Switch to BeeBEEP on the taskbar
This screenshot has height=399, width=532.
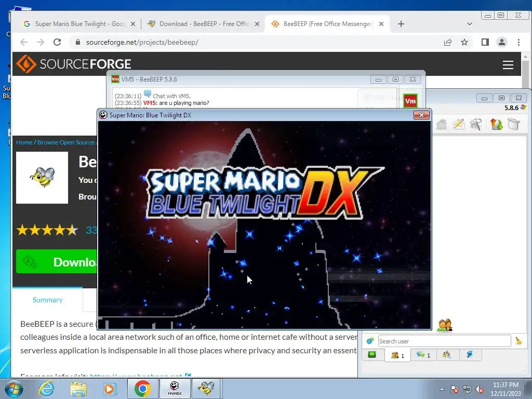click(x=207, y=389)
